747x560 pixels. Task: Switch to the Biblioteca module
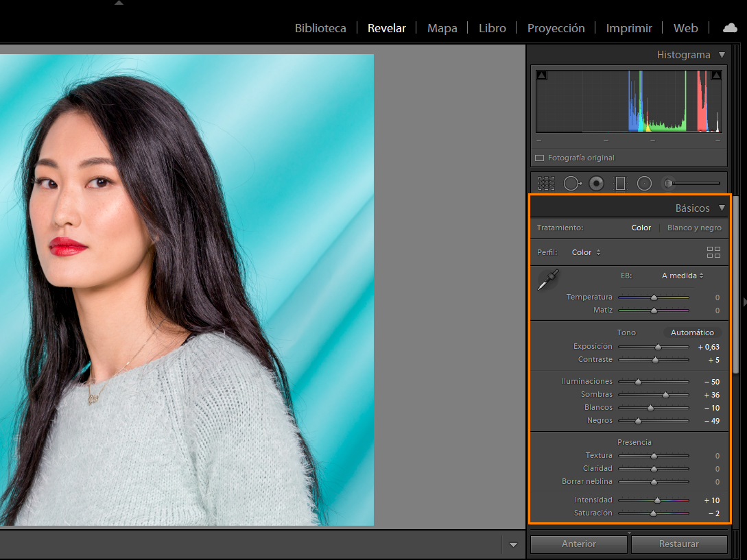[x=320, y=28]
